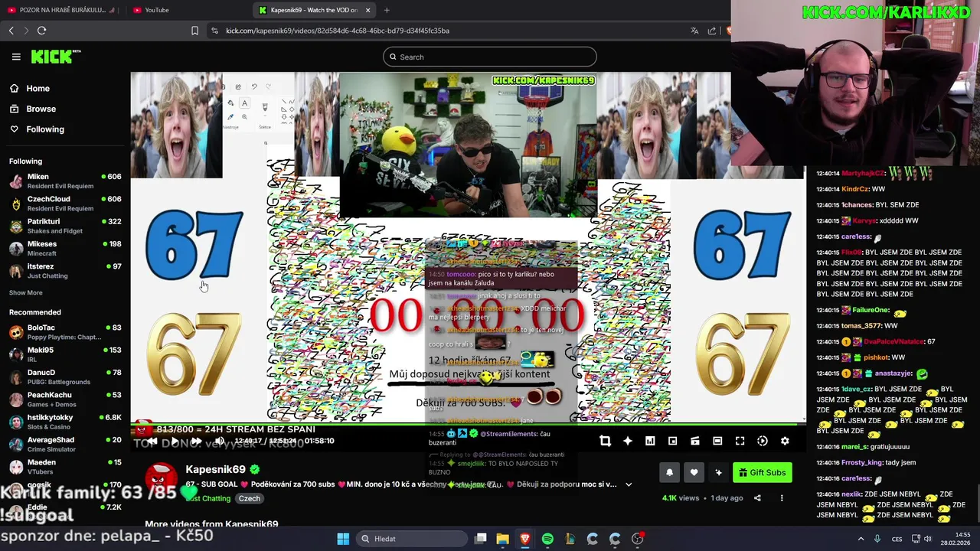Mute the video player volume
This screenshot has height=551, width=980.
[219, 441]
